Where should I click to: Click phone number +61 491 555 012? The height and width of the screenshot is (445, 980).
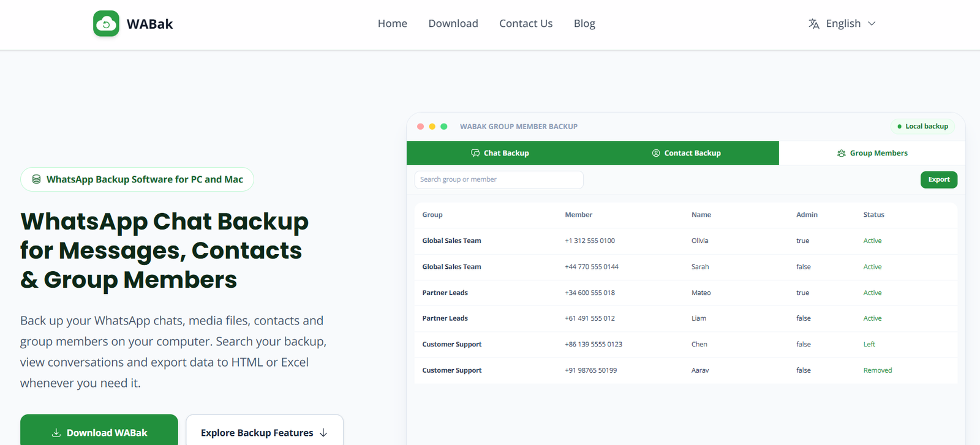(590, 318)
